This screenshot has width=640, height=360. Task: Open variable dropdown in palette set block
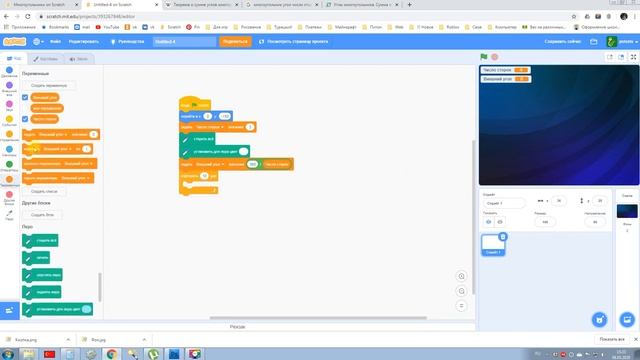point(53,134)
